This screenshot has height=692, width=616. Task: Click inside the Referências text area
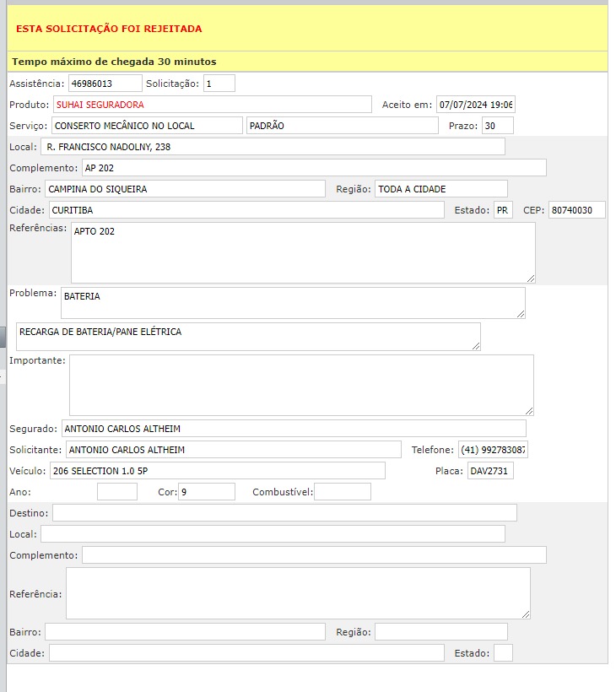point(302,253)
